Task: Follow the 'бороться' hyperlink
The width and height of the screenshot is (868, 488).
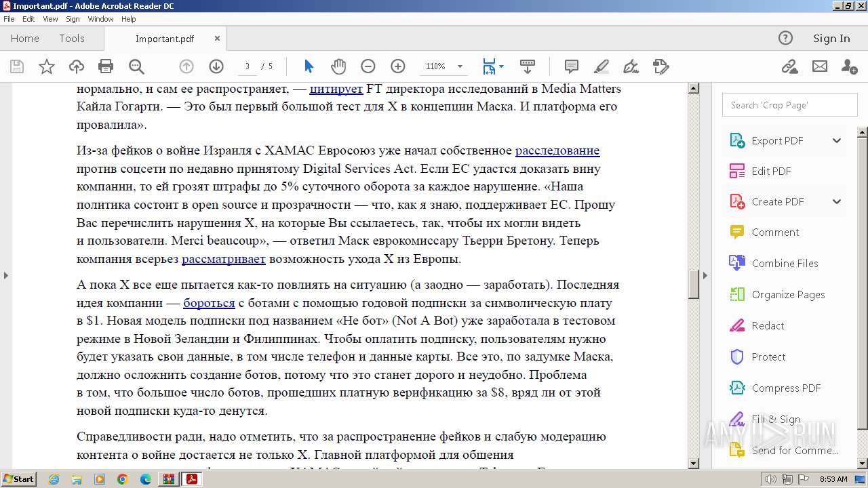Action: coord(209,303)
